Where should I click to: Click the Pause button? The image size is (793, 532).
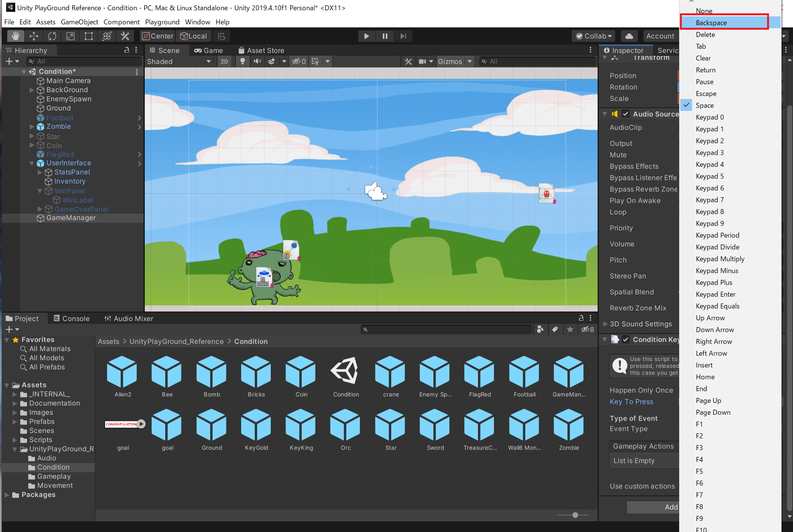tap(385, 36)
